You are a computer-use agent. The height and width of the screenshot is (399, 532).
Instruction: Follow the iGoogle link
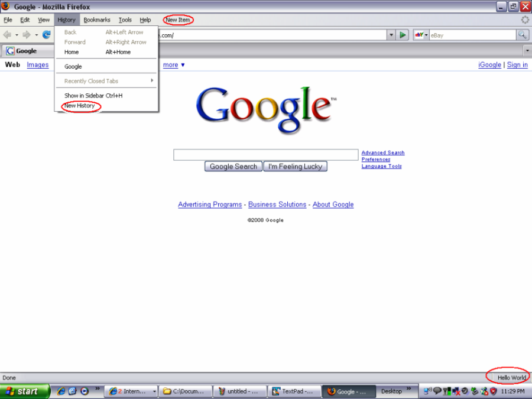(x=489, y=65)
